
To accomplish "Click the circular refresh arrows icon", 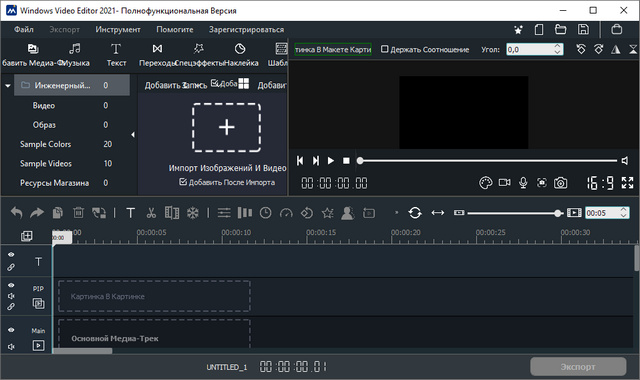I will [x=415, y=213].
